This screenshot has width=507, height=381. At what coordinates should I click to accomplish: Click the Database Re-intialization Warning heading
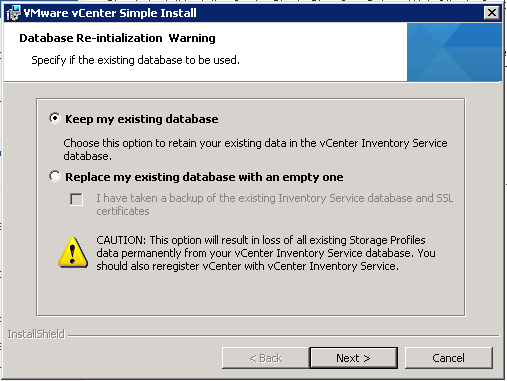tap(117, 38)
